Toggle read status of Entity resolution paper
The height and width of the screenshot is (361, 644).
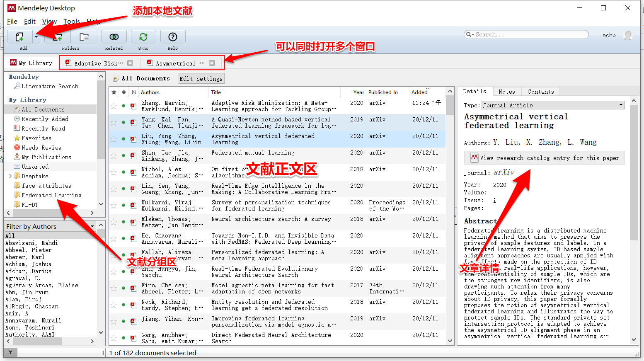[x=123, y=305]
